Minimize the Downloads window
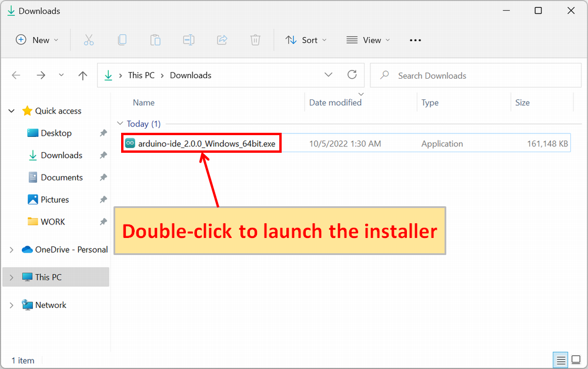 (x=506, y=11)
